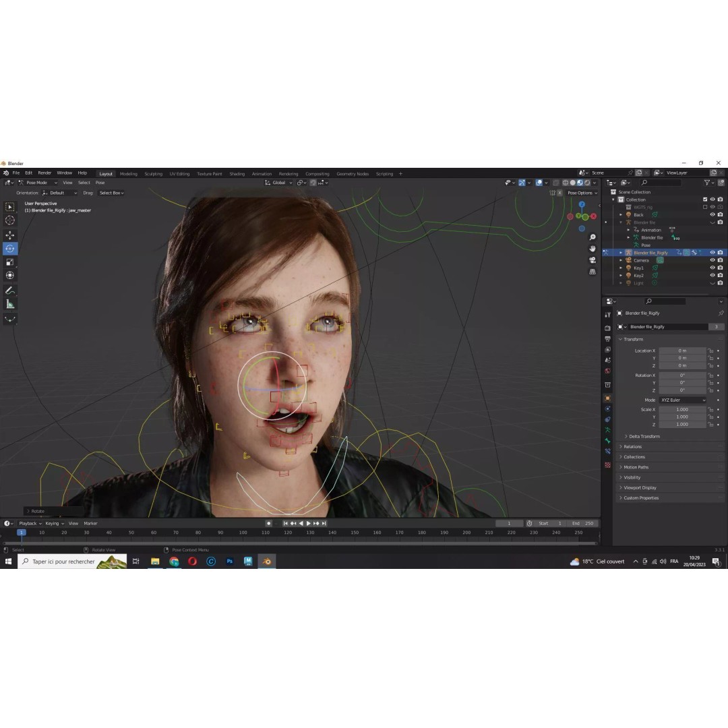The image size is (728, 728).
Task: Open the Output properties tab icon
Action: tap(607, 339)
